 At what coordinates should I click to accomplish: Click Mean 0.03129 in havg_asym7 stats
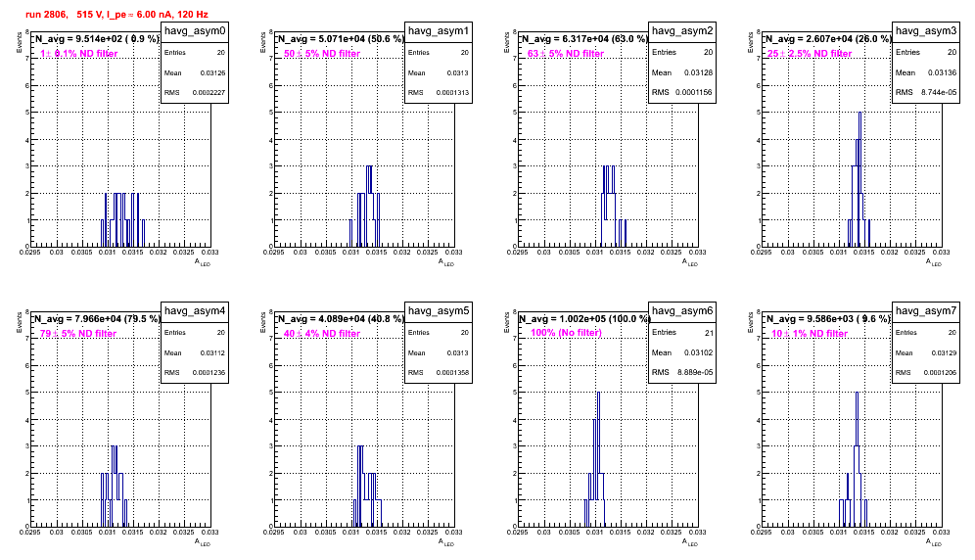pyautogui.click(x=926, y=353)
